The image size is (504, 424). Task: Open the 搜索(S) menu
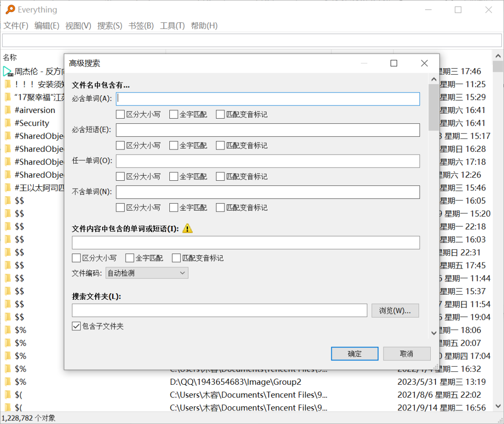click(110, 26)
